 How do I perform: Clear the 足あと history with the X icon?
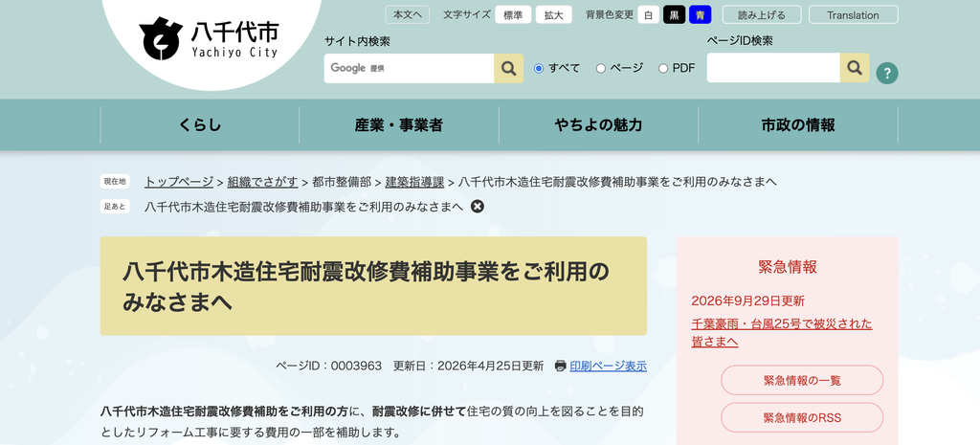477,207
